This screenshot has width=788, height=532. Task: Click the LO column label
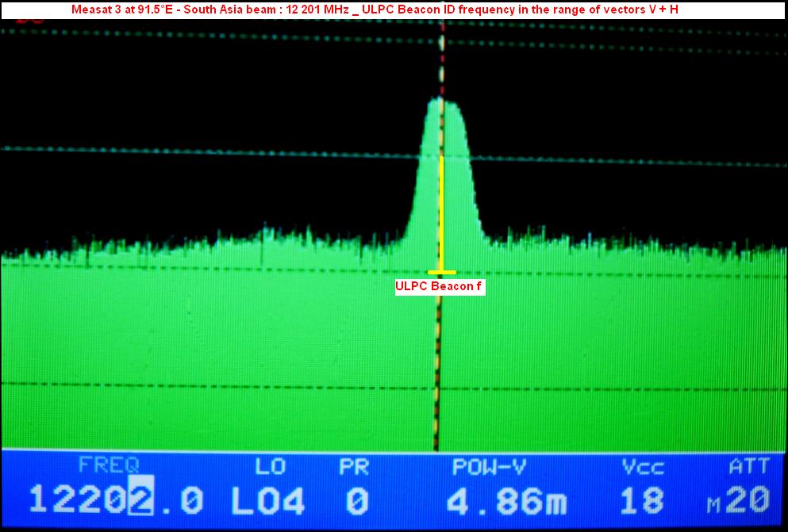click(268, 466)
